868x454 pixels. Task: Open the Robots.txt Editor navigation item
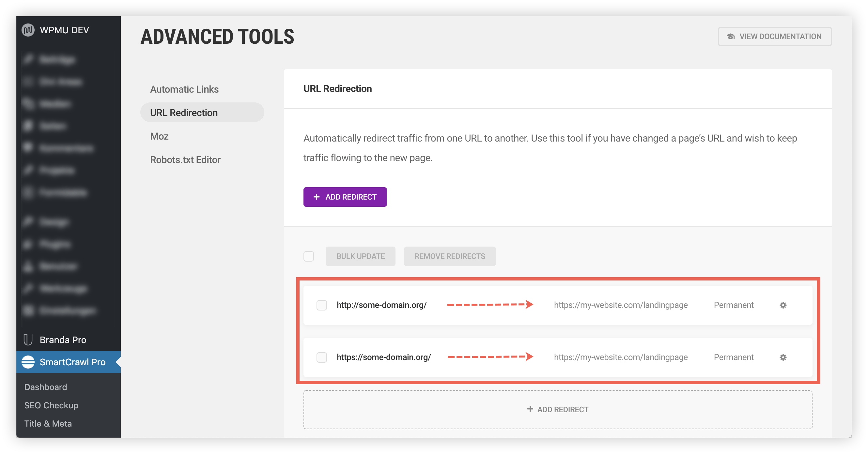point(185,159)
